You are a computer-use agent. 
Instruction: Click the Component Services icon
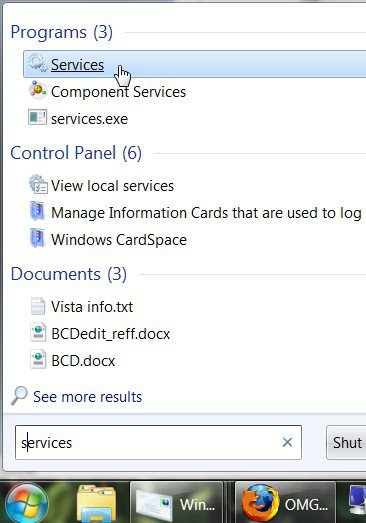[37, 90]
